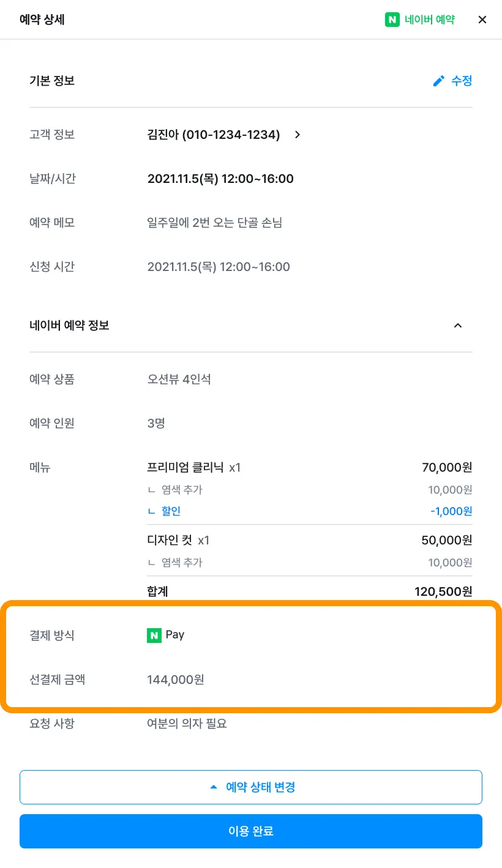Close the 예약 상세 panel
Viewport: 502px width, 868px height.
tap(482, 20)
